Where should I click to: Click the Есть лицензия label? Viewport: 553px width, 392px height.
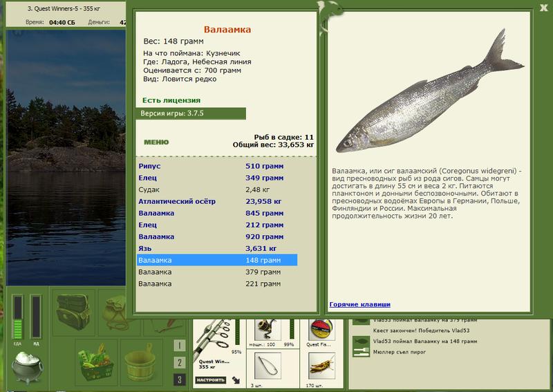click(x=171, y=100)
